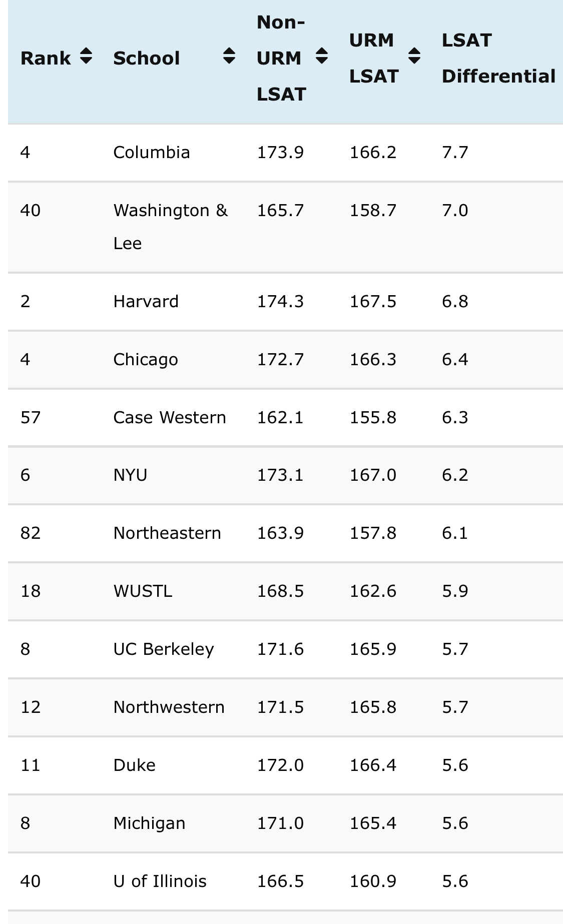Screen dimensions: 563x924
Task: Select the UC Berkeley row name
Action: point(163,649)
